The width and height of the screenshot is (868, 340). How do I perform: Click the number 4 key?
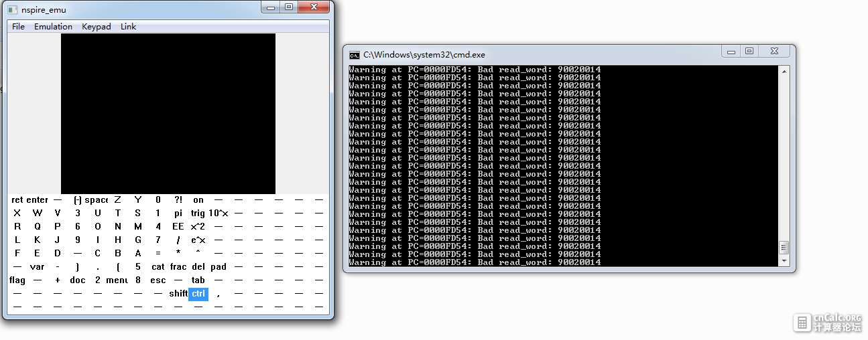pyautogui.click(x=158, y=227)
